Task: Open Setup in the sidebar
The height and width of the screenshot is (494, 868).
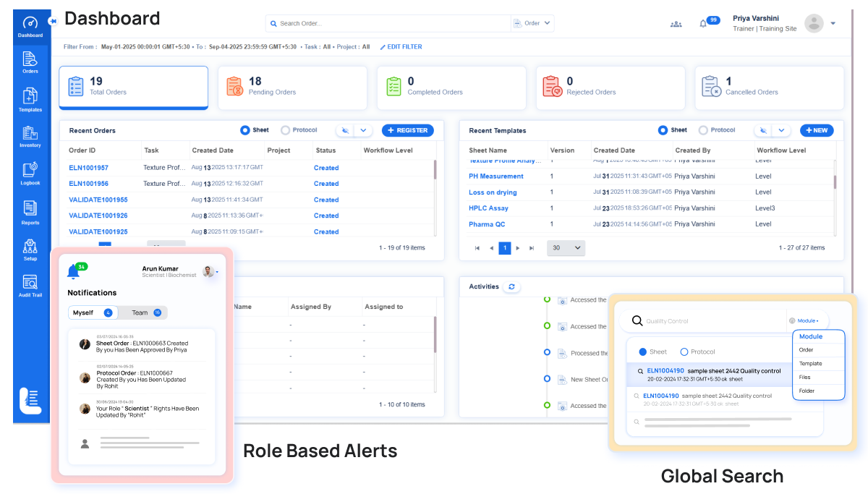Action: point(30,250)
